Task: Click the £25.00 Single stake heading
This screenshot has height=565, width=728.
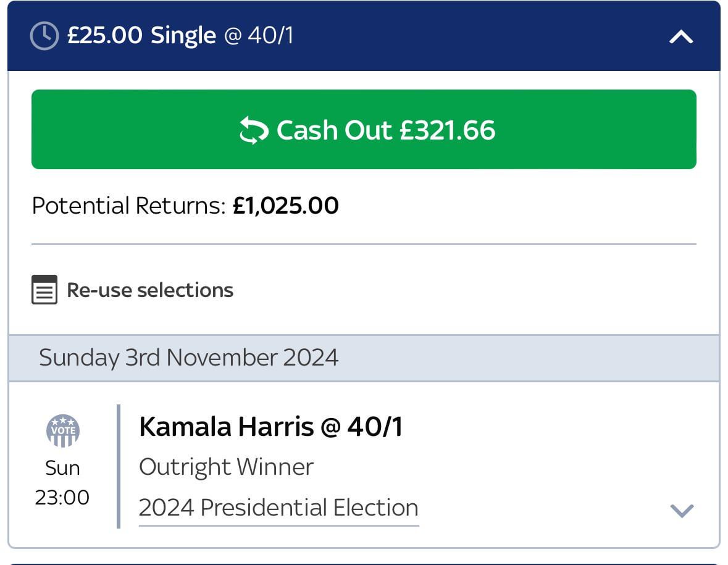Action: 141,35
